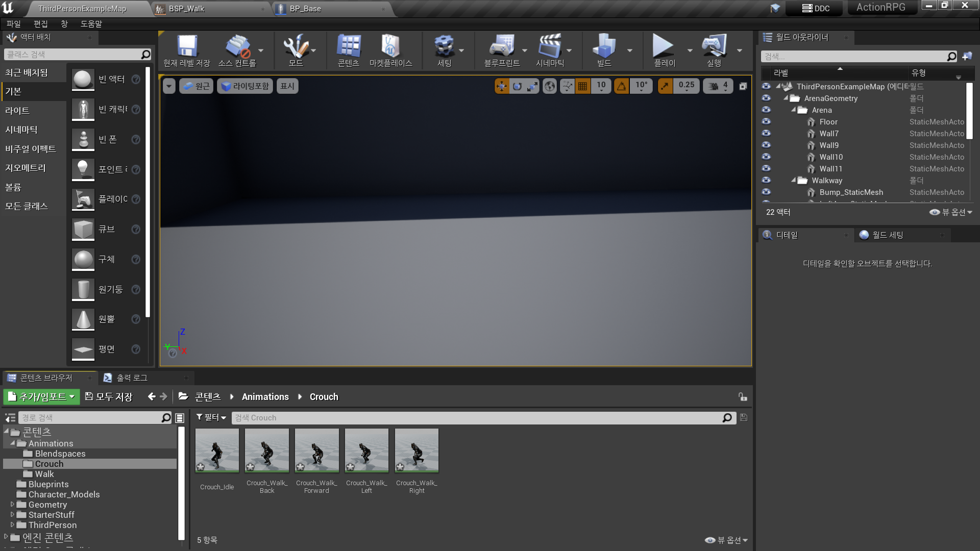Image resolution: width=980 pixels, height=551 pixels.
Task: Start the Build process
Action: [604, 49]
